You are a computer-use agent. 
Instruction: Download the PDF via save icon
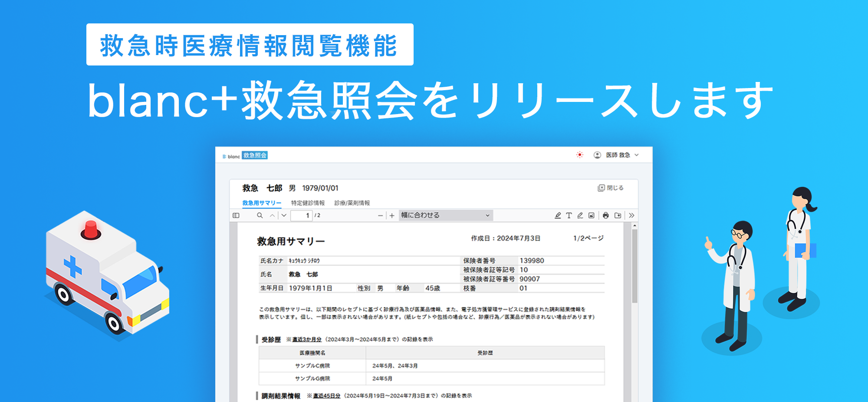pyautogui.click(x=618, y=216)
